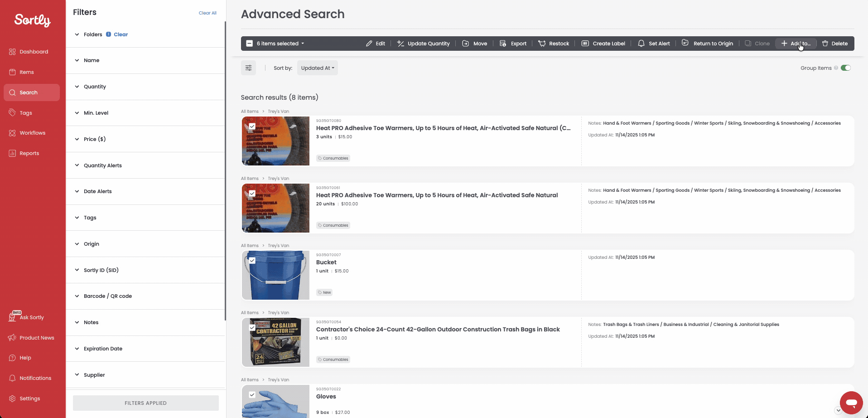
Task: Click the Restock cart icon
Action: click(x=542, y=44)
